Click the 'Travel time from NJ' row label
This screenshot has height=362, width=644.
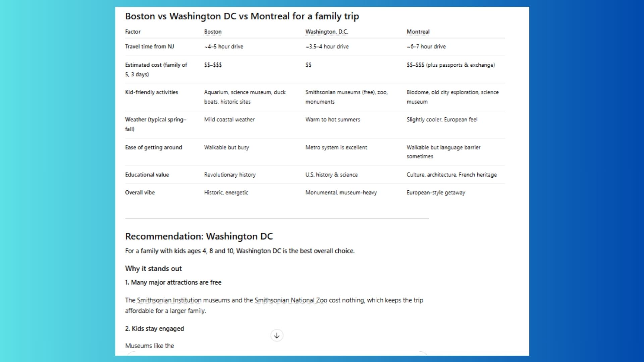(150, 47)
